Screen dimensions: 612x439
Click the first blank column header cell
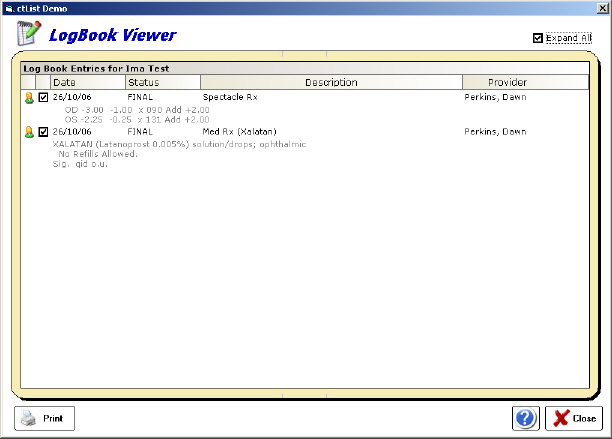pyautogui.click(x=28, y=82)
